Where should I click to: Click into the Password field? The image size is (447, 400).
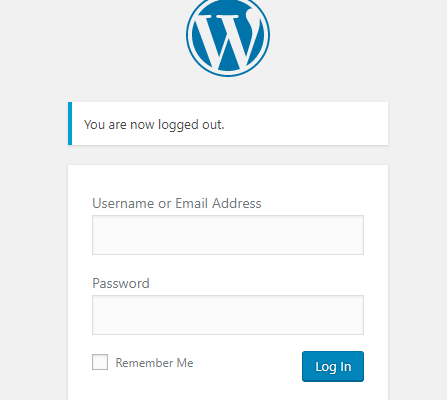228,315
